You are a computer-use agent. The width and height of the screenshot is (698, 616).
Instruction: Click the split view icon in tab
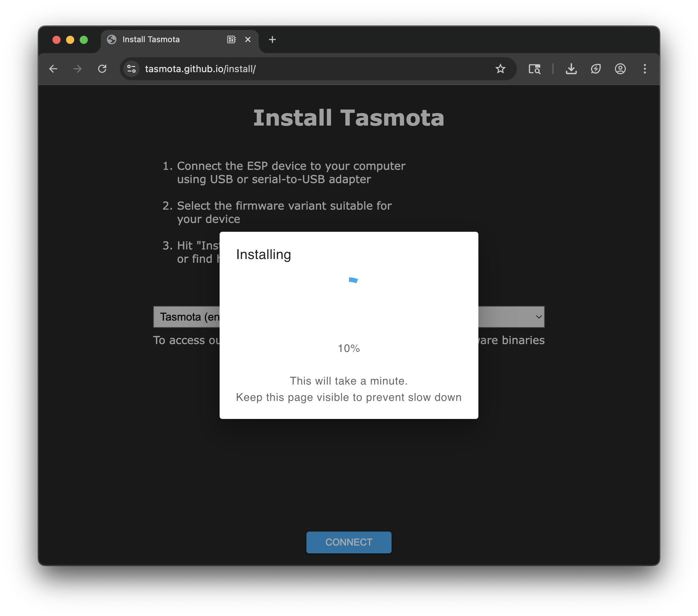point(231,39)
